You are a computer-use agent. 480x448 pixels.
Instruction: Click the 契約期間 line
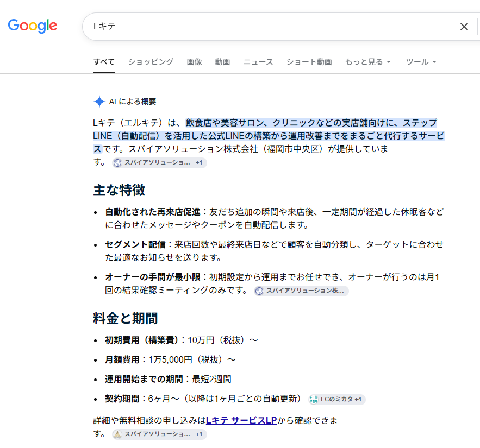203,399
